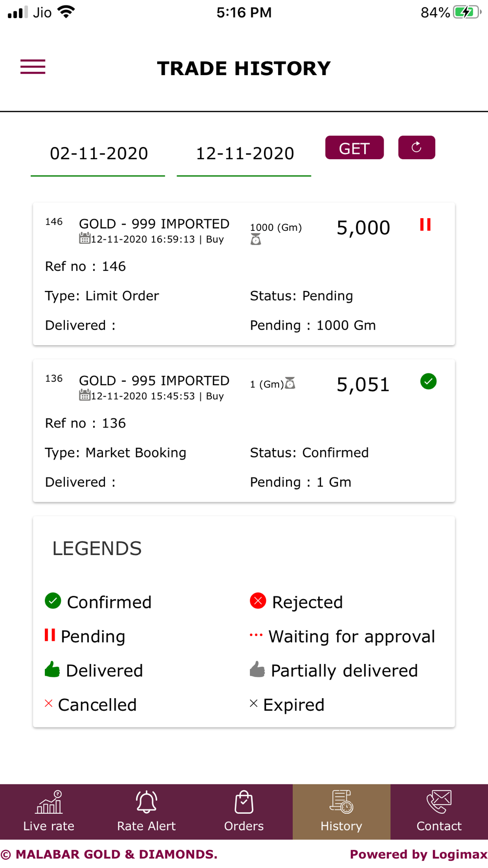The image size is (488, 868).
Task: Open the GOLD - 995 IMPORTED order card
Action: [x=244, y=431]
